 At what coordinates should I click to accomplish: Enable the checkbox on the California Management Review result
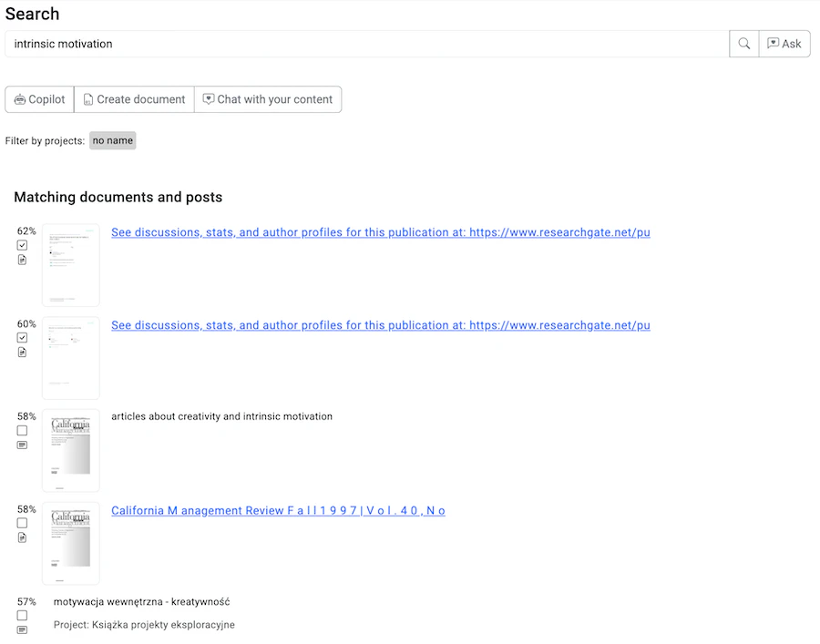22,523
